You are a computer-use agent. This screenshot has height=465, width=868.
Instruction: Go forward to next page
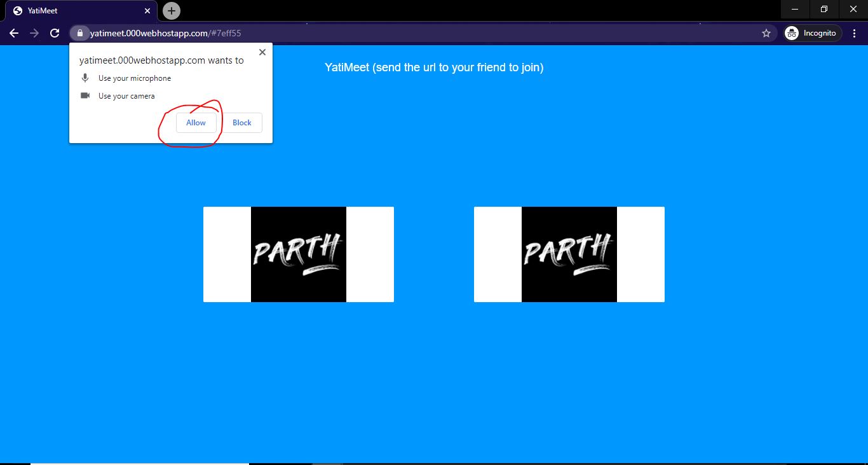34,33
